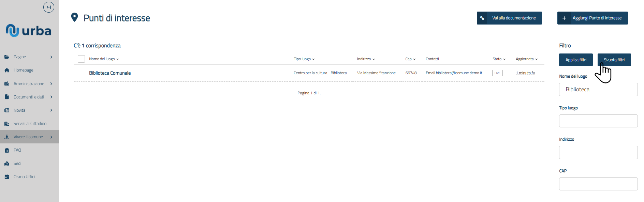Focus the Nome del luogo filter field

(598, 89)
